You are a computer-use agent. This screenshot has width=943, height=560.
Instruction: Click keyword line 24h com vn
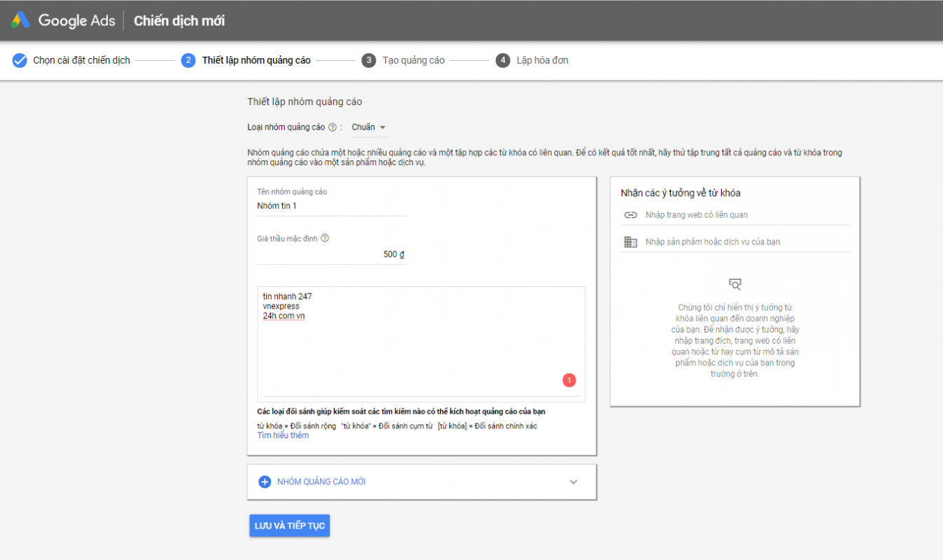pyautogui.click(x=284, y=316)
